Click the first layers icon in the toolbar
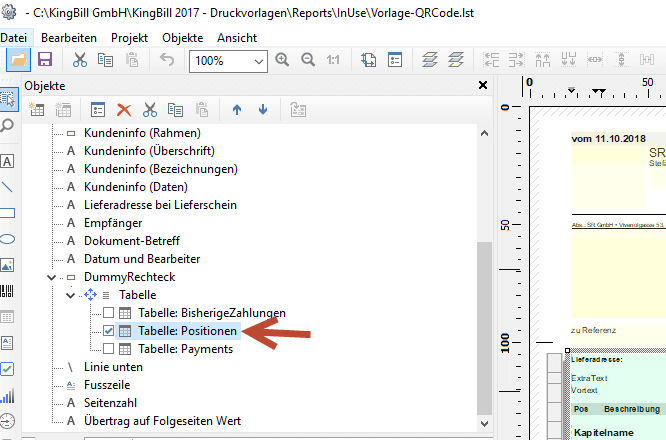Viewport: 666px width, 440px height. click(430, 60)
